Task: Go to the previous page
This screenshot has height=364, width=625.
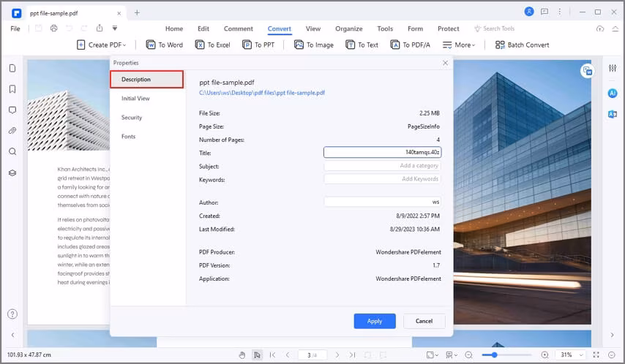Action: (x=288, y=354)
